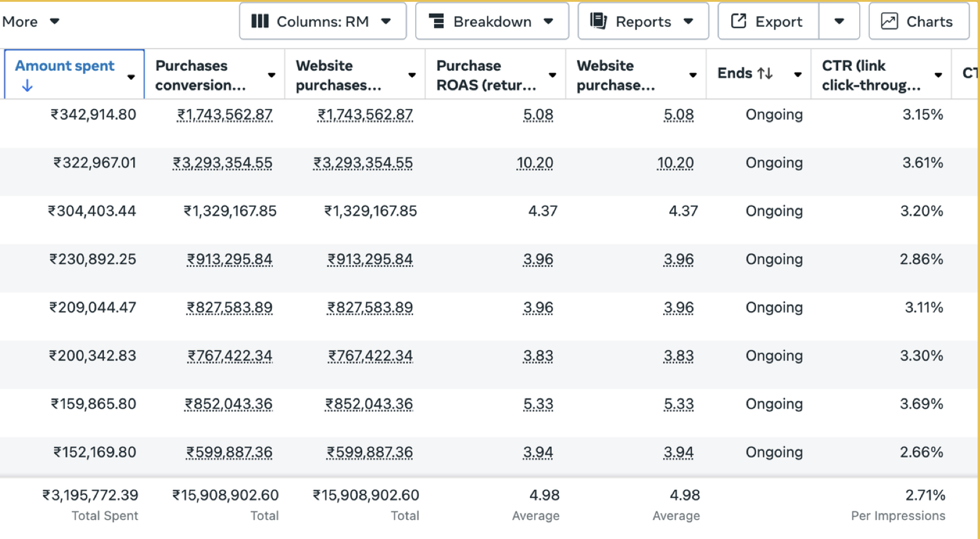Click the 2.71% Per Impressions total
This screenshot has width=980, height=539.
point(925,495)
